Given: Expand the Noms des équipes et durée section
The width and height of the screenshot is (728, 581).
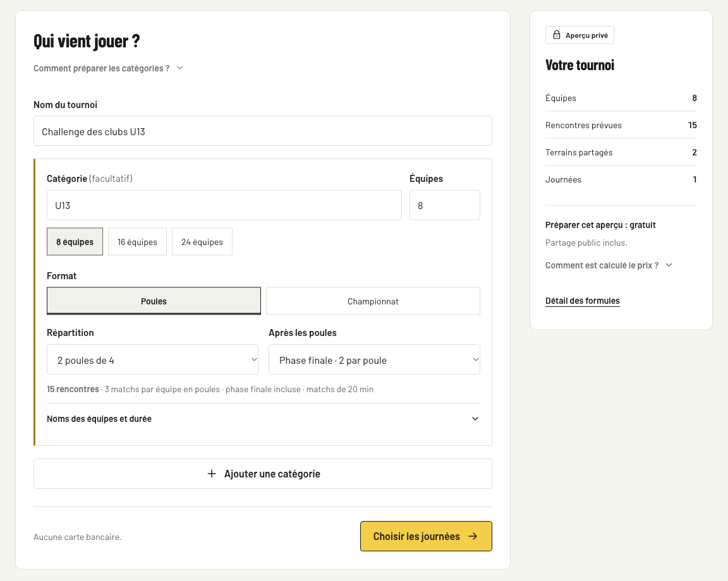Looking at the screenshot, I should tap(264, 419).
